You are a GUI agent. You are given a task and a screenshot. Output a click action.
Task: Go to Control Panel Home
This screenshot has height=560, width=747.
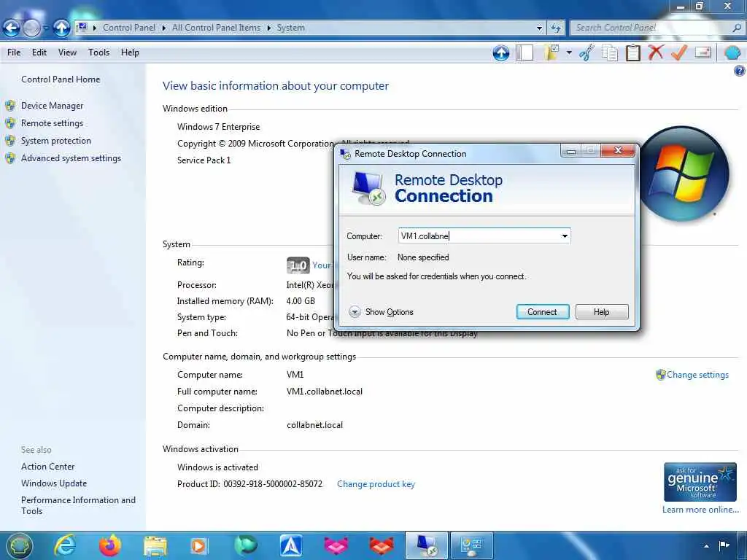pyautogui.click(x=61, y=79)
